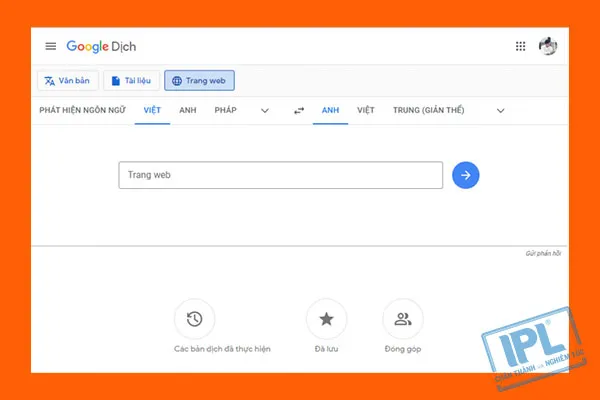
Task: Swap source and target languages
Action: pos(299,111)
